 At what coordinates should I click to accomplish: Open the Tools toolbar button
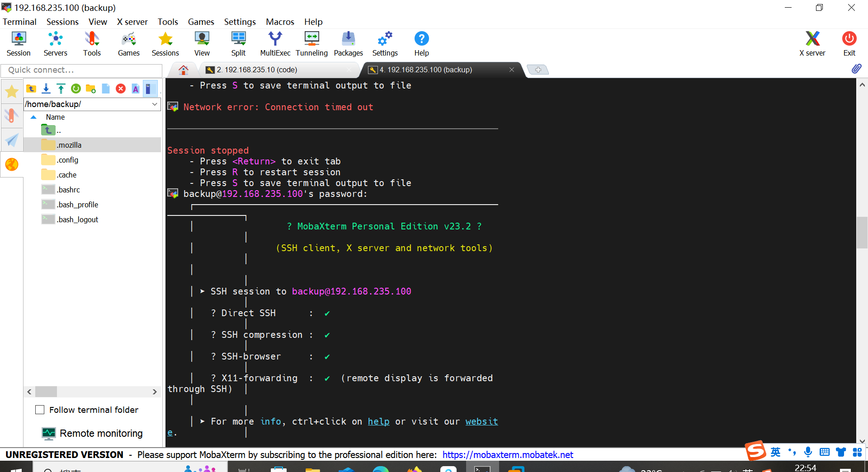[92, 44]
